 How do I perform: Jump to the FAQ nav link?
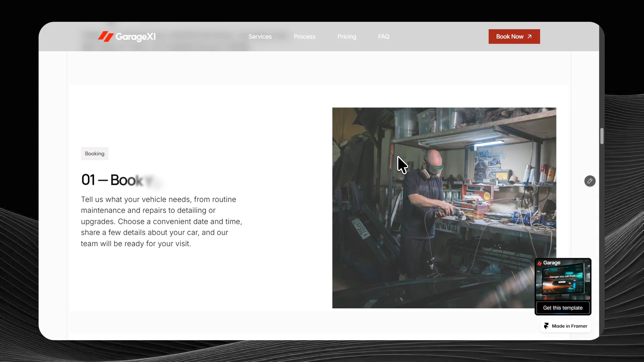pyautogui.click(x=384, y=37)
